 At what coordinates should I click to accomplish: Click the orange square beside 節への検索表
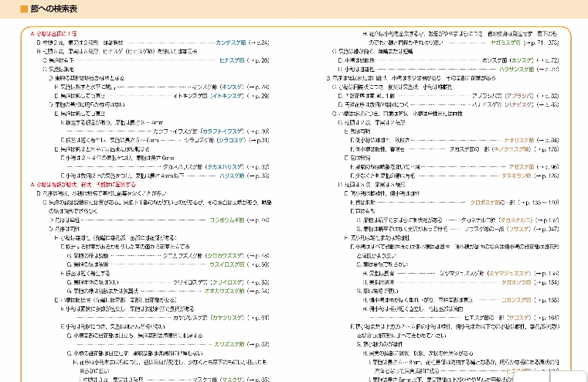coord(24,9)
